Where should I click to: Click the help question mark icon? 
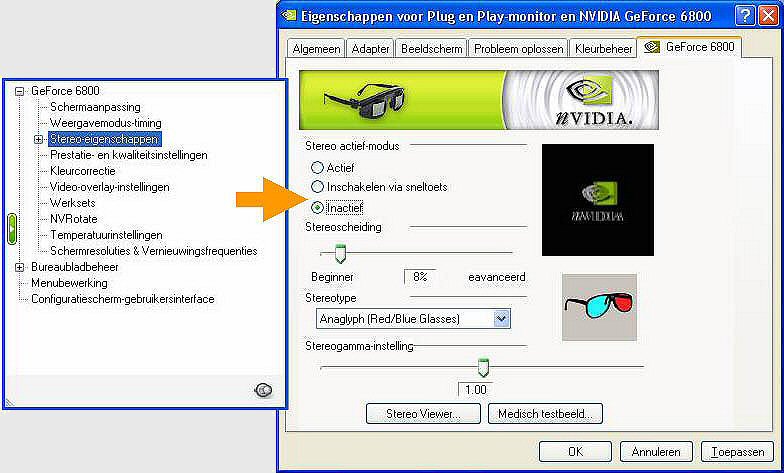pyautogui.click(x=744, y=16)
